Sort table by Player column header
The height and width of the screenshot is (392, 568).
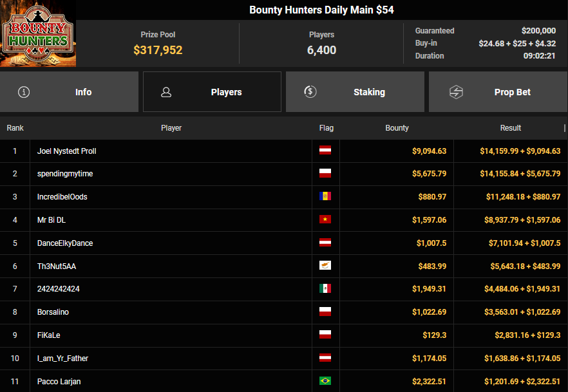171,128
